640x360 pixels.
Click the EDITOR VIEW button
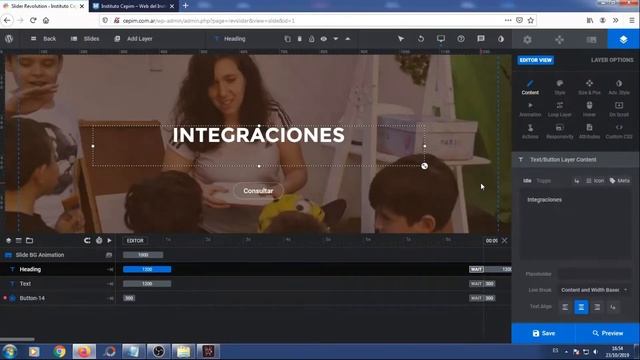[x=536, y=60]
